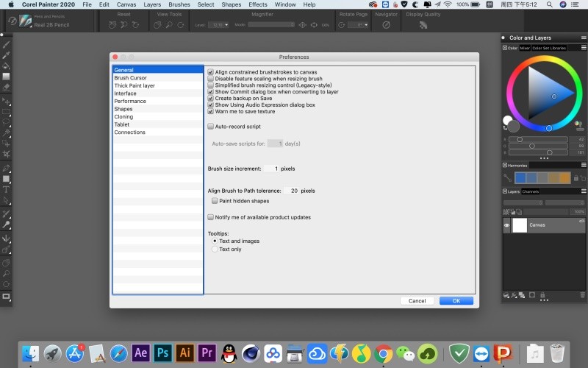Click the Display Quality icon
Image resolution: width=588 pixels, height=368 pixels.
tap(423, 25)
